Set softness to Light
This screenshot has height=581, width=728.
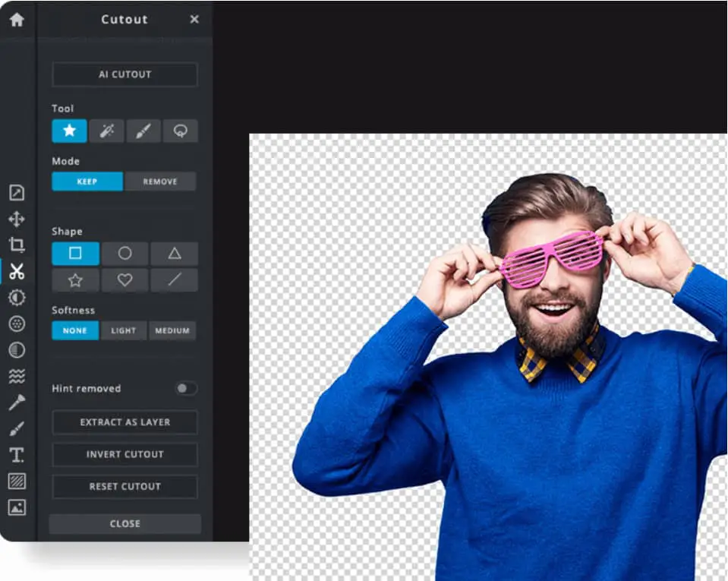(124, 330)
